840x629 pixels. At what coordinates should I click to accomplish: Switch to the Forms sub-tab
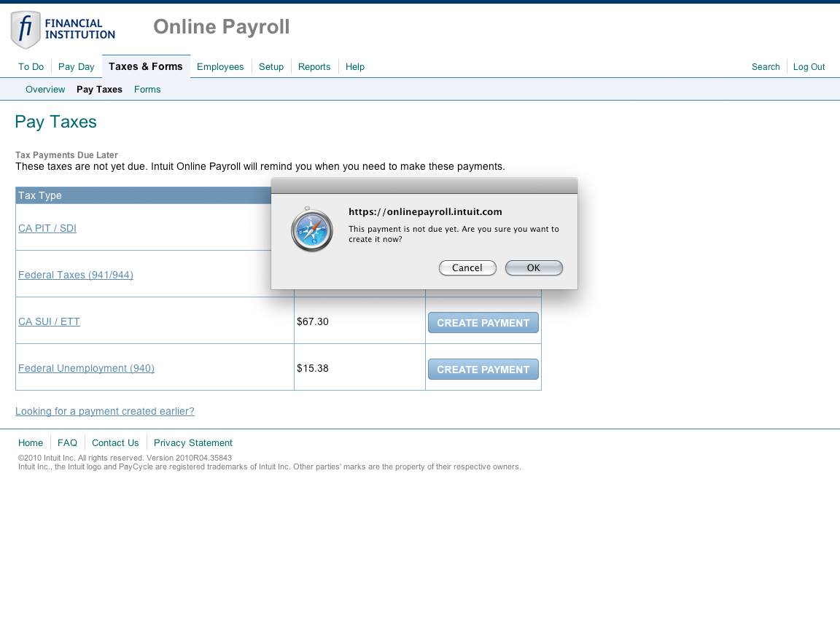[x=147, y=90]
